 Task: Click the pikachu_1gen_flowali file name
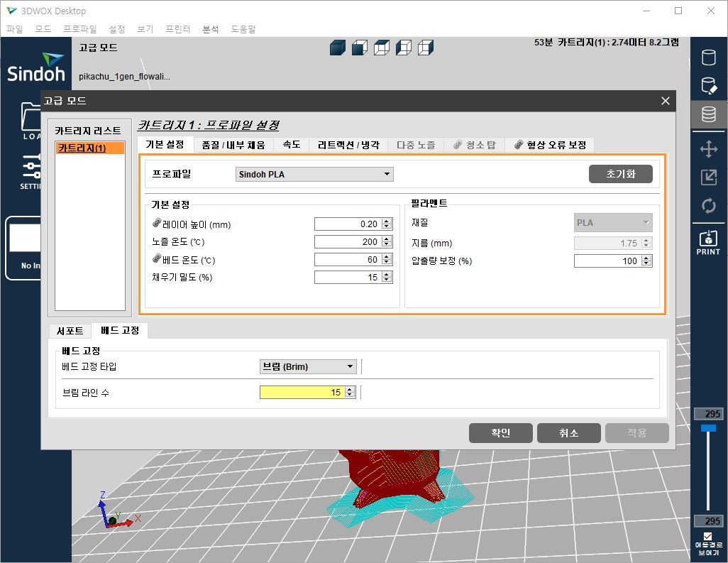pyautogui.click(x=124, y=77)
